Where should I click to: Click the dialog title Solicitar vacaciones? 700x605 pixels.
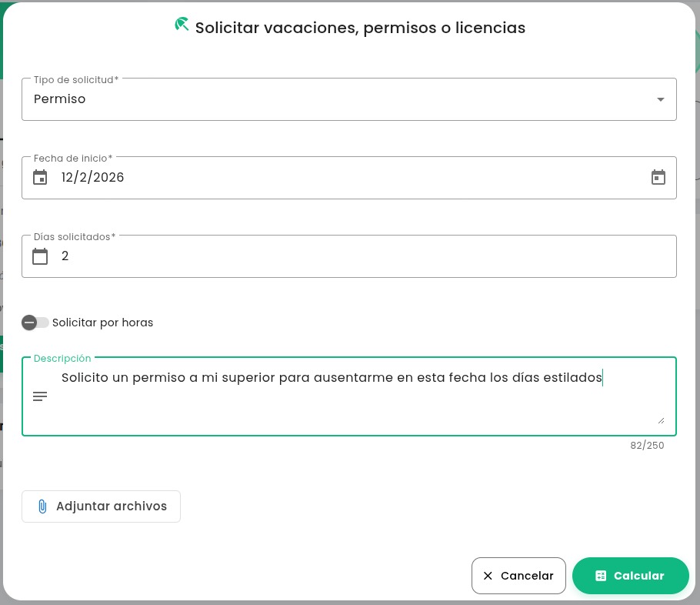tap(360, 28)
